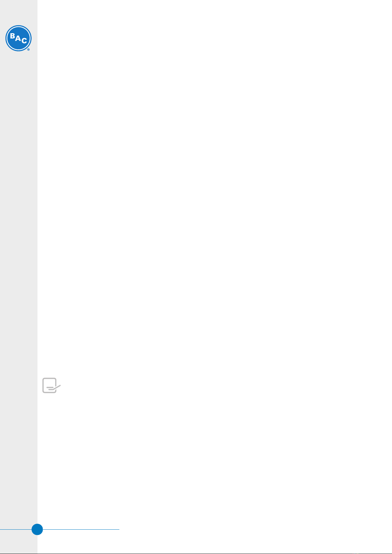Click the rounded square of the note icon

[x=49, y=385]
